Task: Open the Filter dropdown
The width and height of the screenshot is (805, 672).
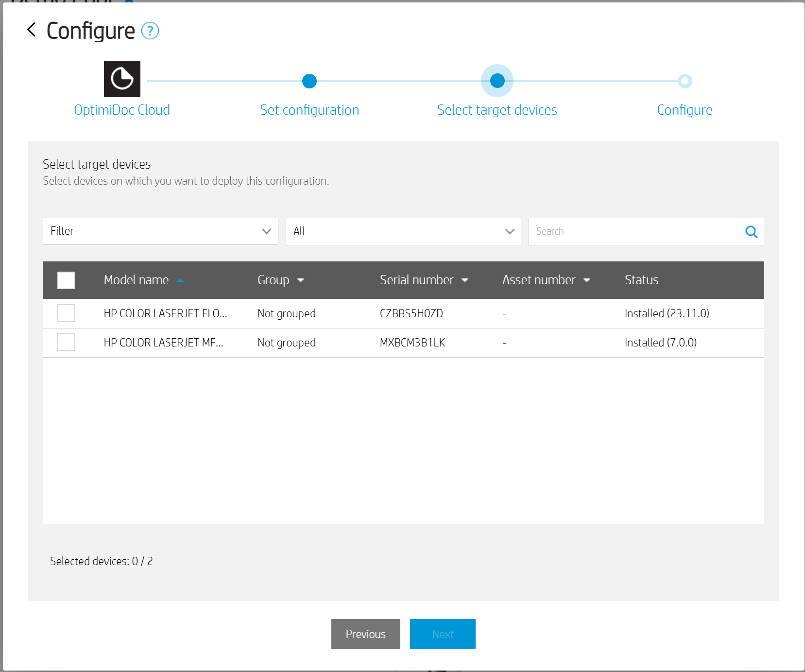Action: pyautogui.click(x=160, y=231)
